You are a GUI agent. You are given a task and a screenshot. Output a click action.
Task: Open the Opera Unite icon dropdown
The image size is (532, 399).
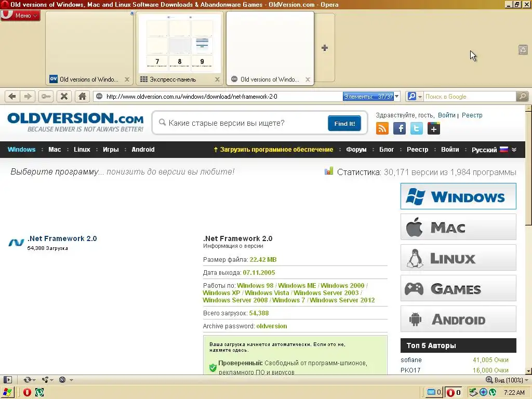pyautogui.click(x=47, y=380)
